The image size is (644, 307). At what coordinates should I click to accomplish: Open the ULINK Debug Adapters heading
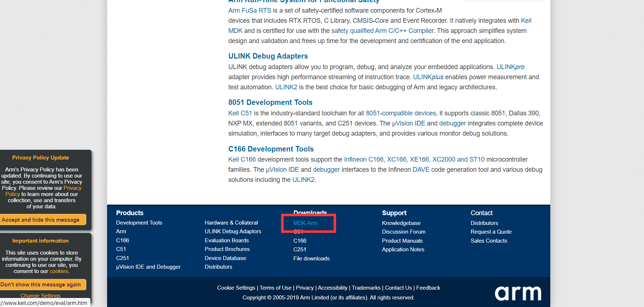(268, 56)
